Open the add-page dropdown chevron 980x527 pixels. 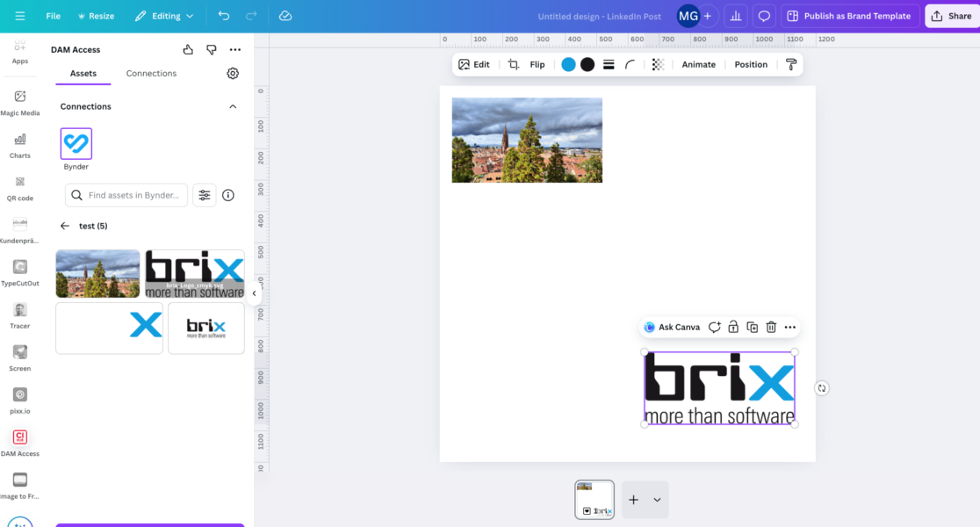pos(659,499)
